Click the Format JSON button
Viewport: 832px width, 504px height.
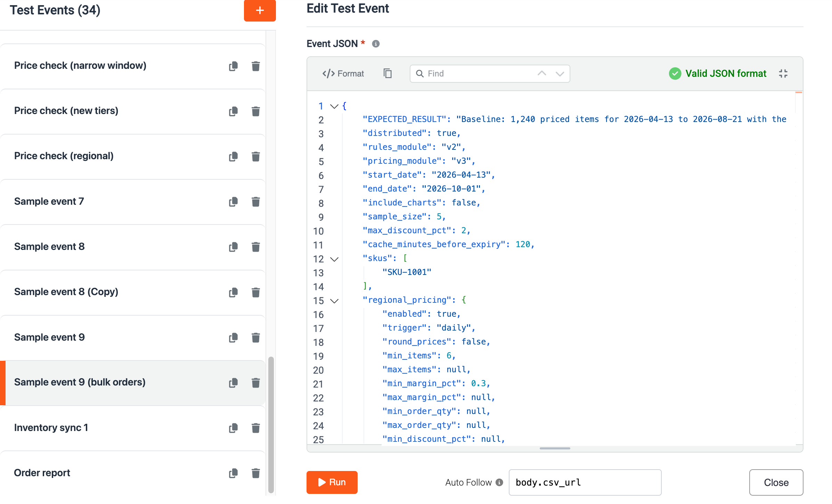click(x=343, y=73)
